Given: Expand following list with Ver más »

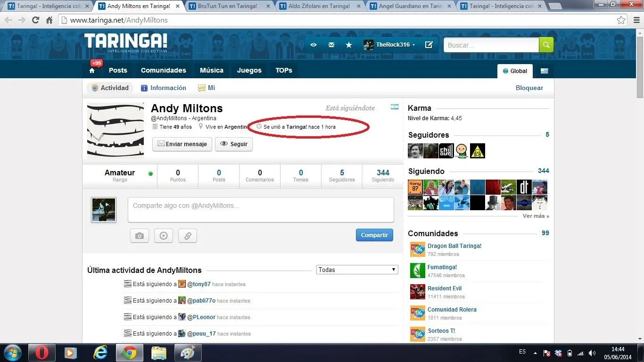Looking at the screenshot, I should tap(536, 216).
